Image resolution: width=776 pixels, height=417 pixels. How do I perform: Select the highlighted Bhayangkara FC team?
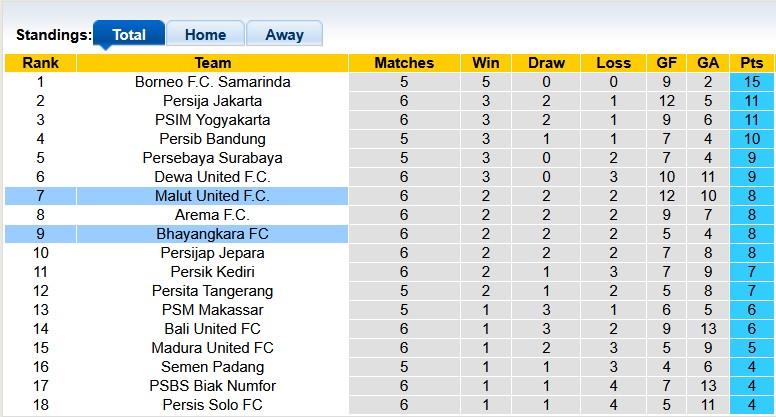tap(212, 234)
